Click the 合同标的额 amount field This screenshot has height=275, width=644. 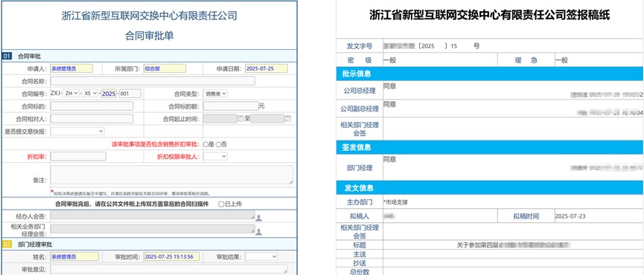231,106
